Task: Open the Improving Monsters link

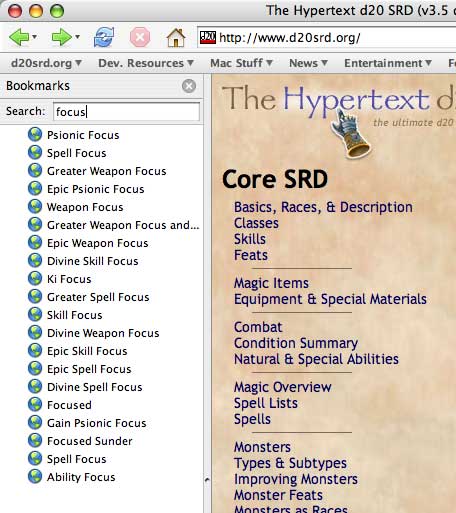Action: click(296, 479)
